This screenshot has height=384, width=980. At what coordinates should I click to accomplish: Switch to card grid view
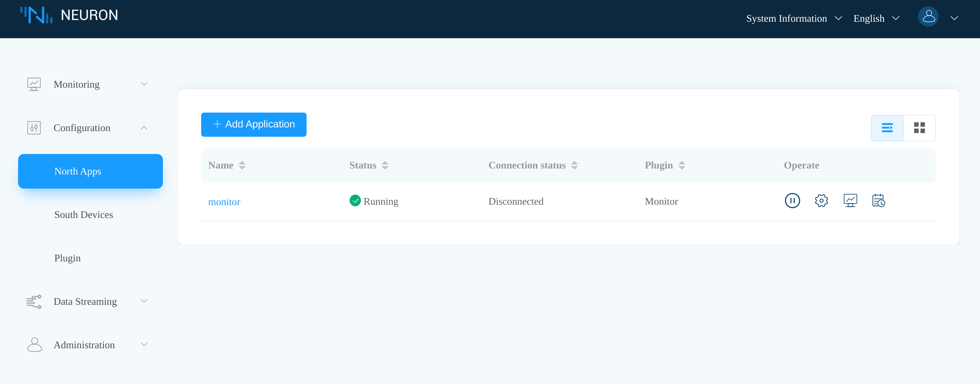point(919,128)
